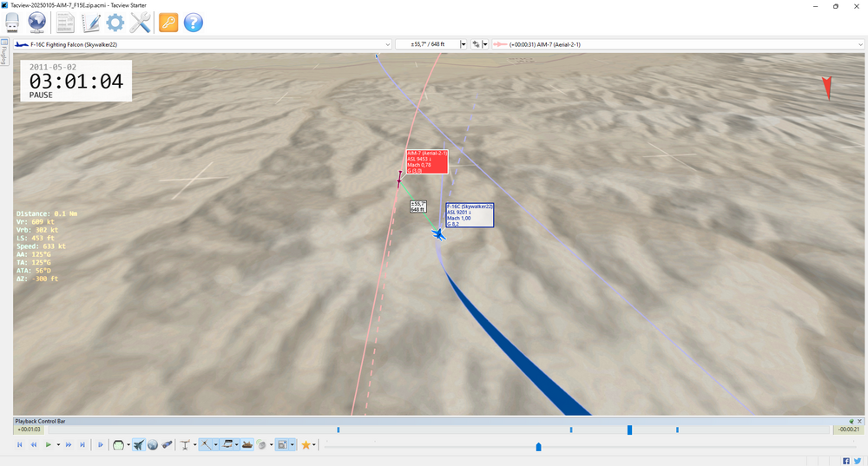Open the cockpit view dropdown arrow
Viewport: 868px width, 466px height.
(128, 444)
